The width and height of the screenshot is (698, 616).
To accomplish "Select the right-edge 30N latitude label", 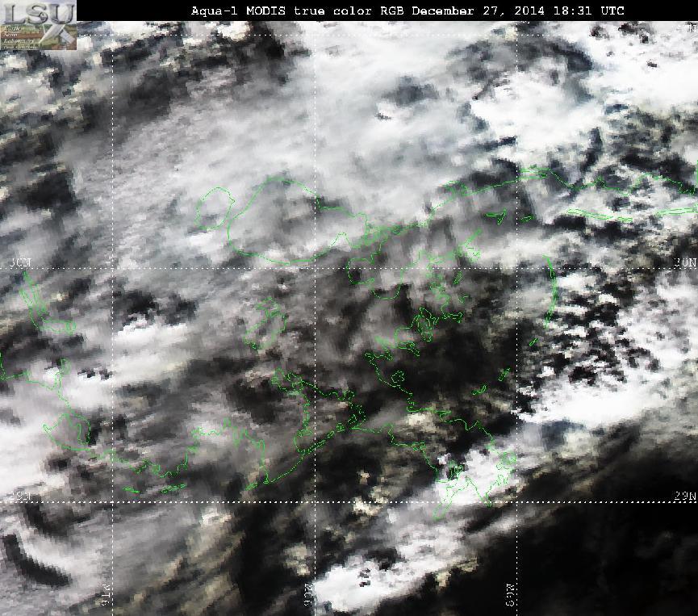I will click(x=684, y=262).
